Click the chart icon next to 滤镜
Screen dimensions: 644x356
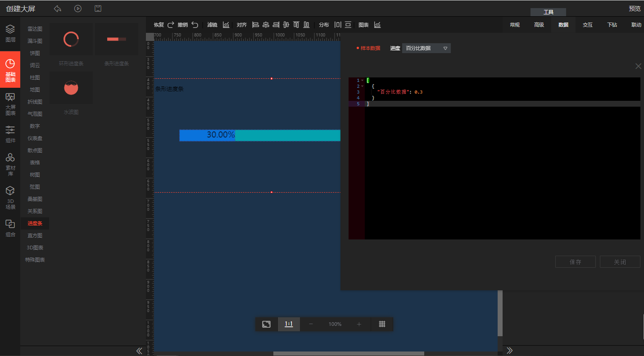click(226, 25)
